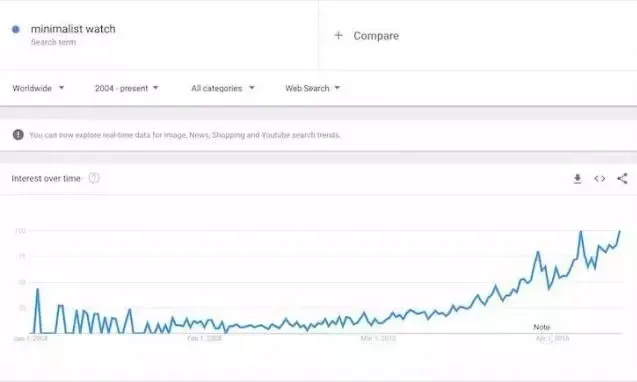Click the info icon in the notification bar

(18, 135)
